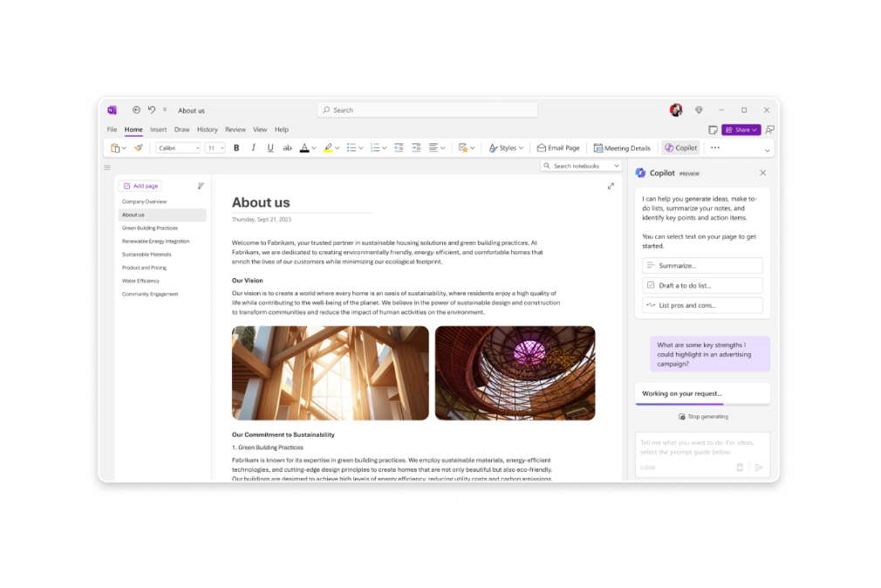Select the Home ribbon tab

pos(133,129)
